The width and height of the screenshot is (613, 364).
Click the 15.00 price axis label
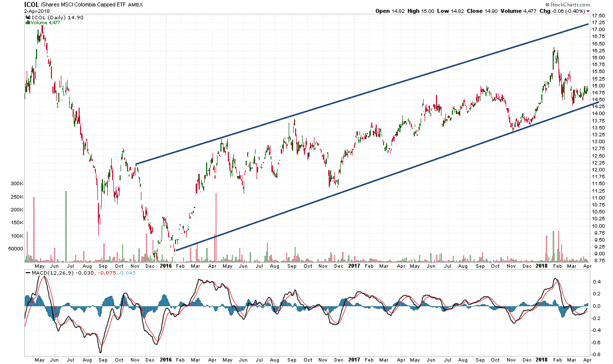[x=598, y=85]
